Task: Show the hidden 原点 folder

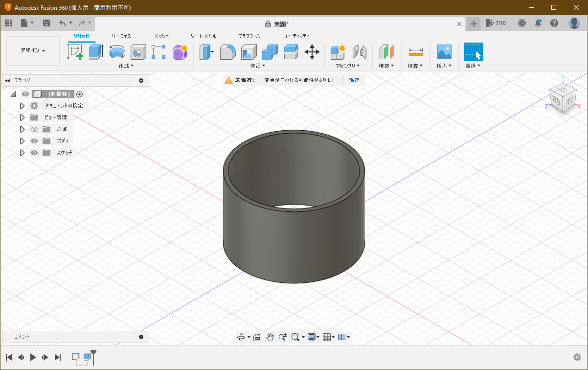Action: click(34, 129)
